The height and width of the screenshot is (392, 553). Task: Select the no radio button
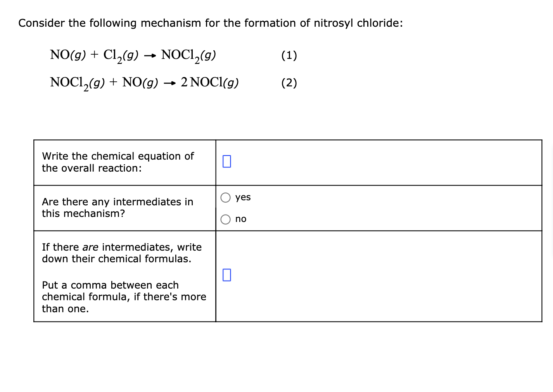click(x=226, y=219)
